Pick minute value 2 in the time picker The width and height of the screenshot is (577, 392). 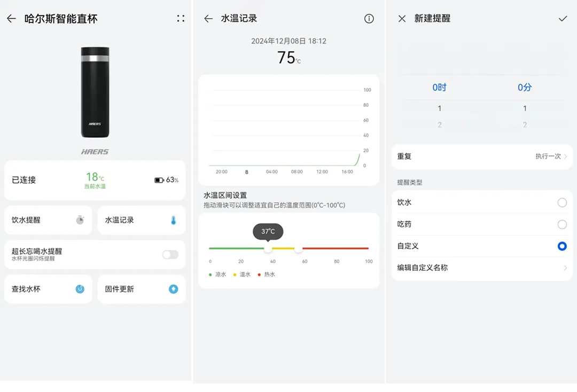click(525, 125)
